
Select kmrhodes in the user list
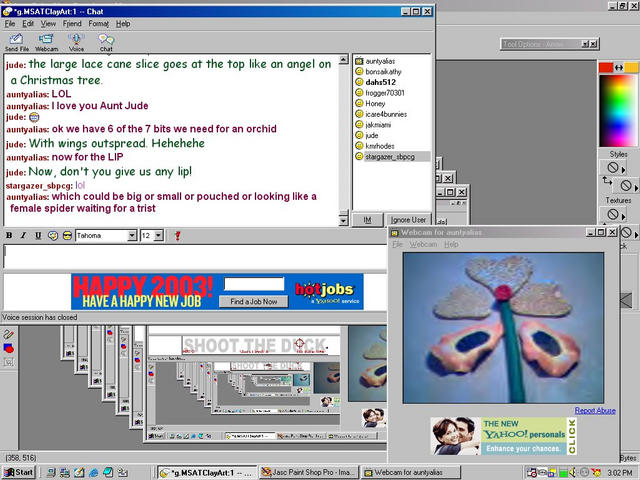[380, 146]
